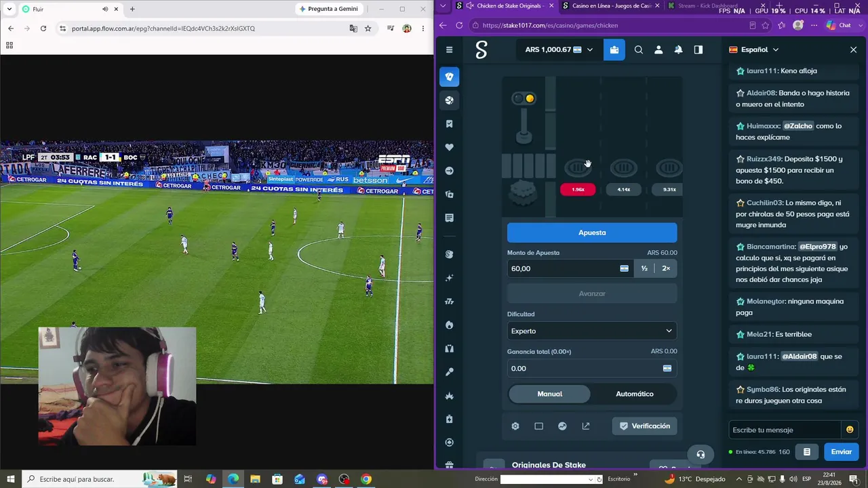The width and height of the screenshot is (868, 488).
Task: Open Windows Start menu
Action: click(x=10, y=479)
